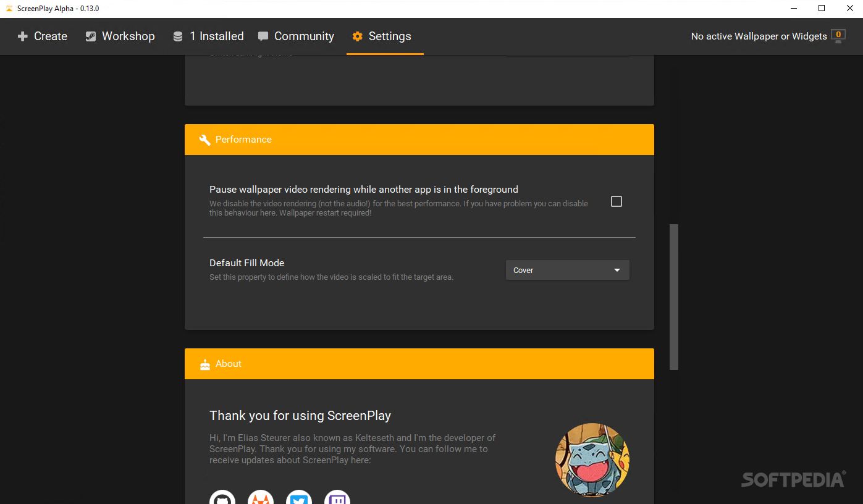The image size is (863, 504).
Task: Click the No active Wallpaper or Widgets label
Action: click(x=759, y=36)
